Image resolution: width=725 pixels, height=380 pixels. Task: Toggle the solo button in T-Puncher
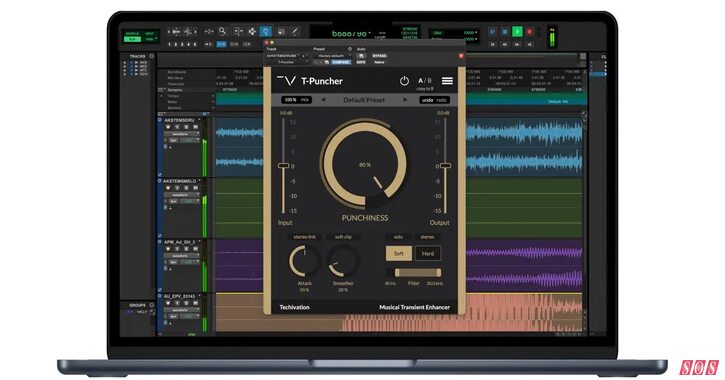pyautogui.click(x=398, y=237)
